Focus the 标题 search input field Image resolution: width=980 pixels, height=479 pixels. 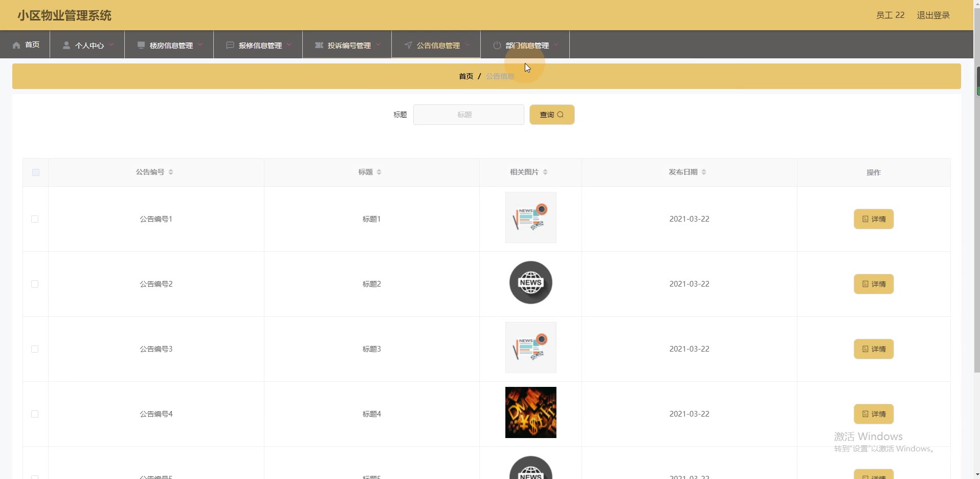(x=469, y=115)
